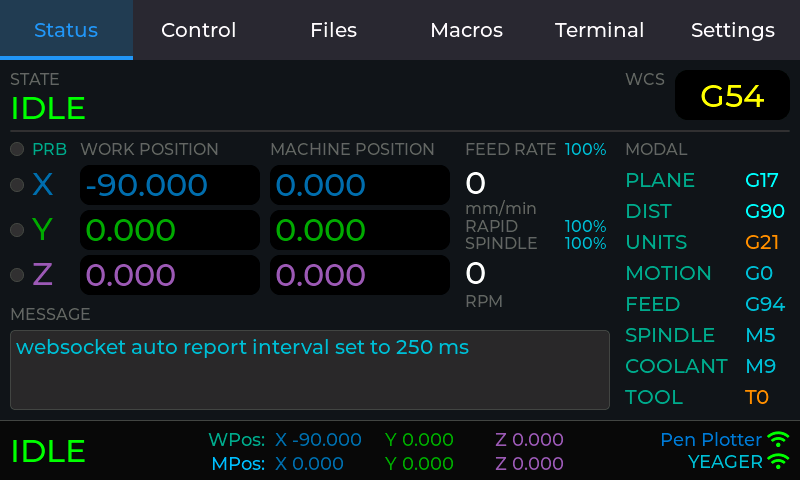800x480 pixels.
Task: Click the COOLANT M9 modal value
Action: (760, 366)
